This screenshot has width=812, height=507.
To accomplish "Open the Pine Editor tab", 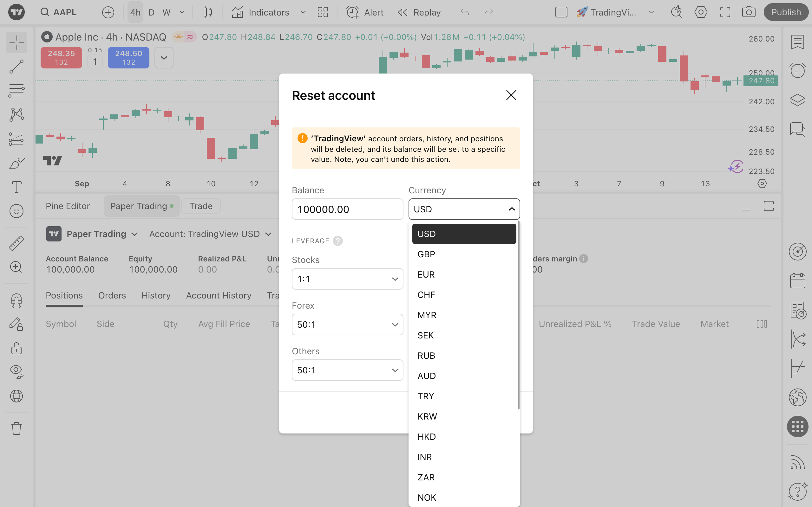I will click(68, 206).
